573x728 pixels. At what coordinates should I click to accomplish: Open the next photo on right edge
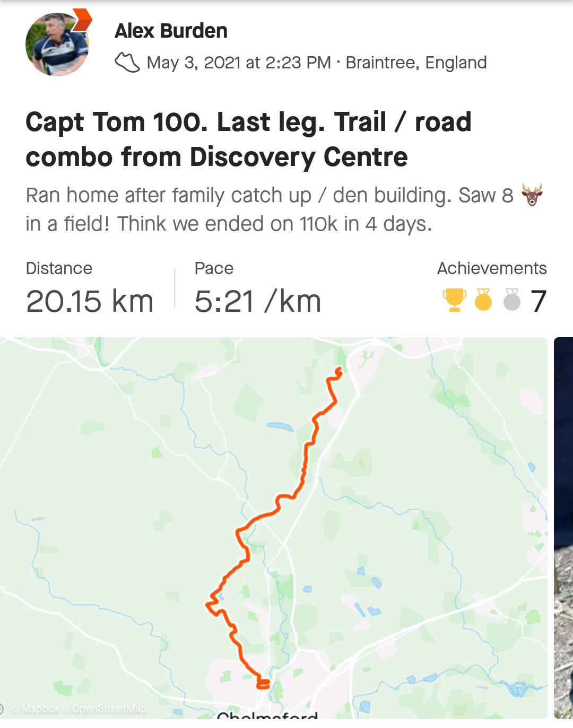[563, 528]
